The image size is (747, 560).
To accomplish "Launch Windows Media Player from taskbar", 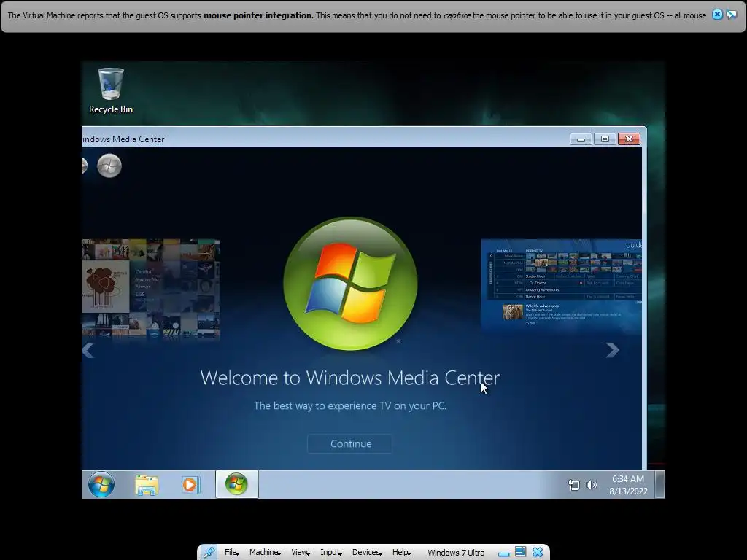I will point(190,485).
